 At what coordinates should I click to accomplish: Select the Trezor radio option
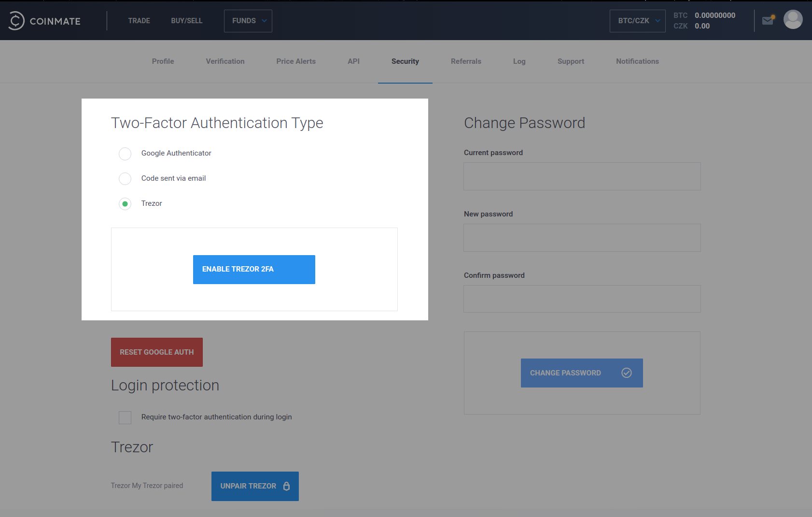pyautogui.click(x=125, y=204)
